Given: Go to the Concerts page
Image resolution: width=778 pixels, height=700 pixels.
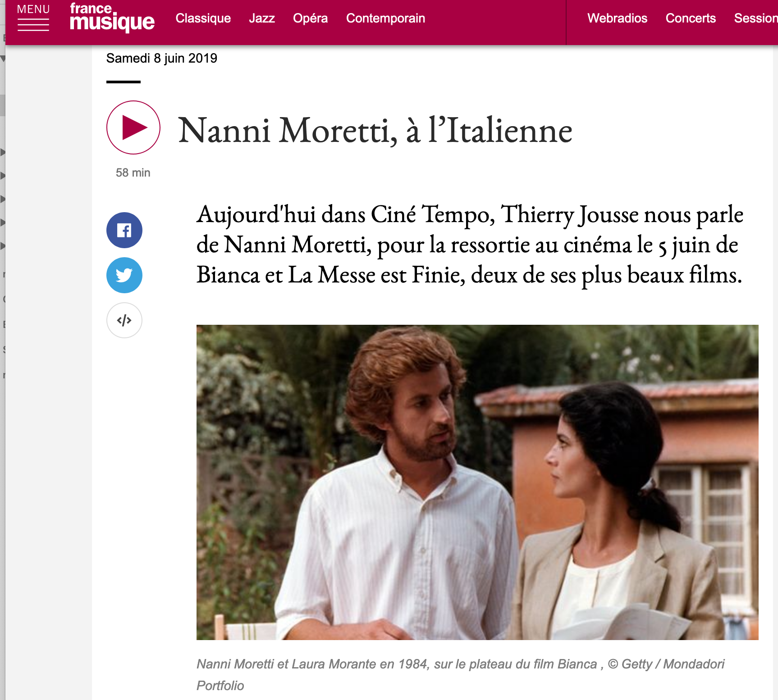Looking at the screenshot, I should 691,18.
